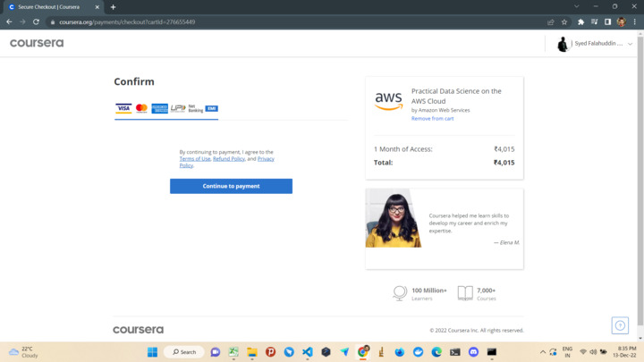The width and height of the screenshot is (644, 362).
Task: Open File Explorer from taskbar
Action: point(251,352)
